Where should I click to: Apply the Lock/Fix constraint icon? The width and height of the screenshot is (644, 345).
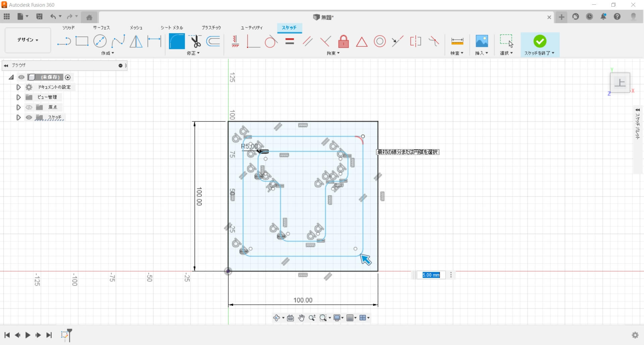tap(343, 42)
